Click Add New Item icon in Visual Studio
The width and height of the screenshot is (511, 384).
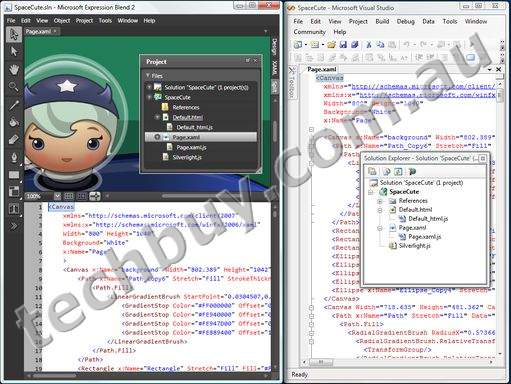click(x=315, y=44)
